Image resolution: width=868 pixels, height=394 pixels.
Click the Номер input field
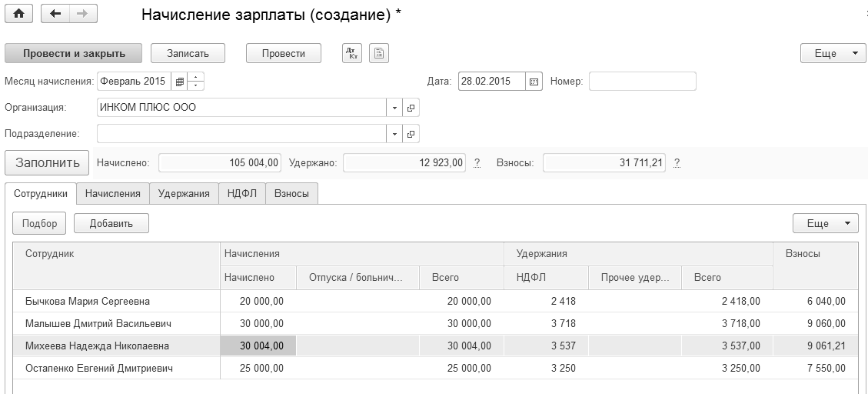(642, 82)
